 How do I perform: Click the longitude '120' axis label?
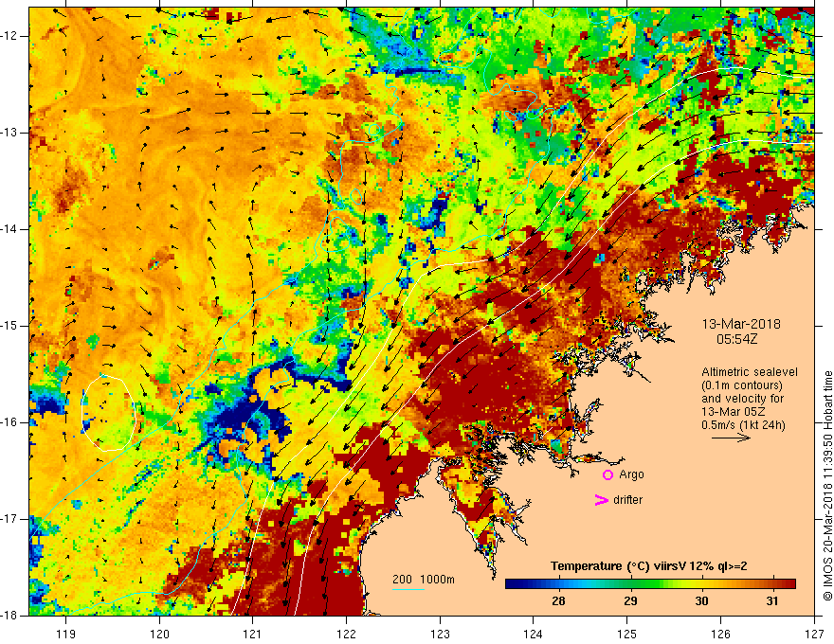[x=159, y=634]
